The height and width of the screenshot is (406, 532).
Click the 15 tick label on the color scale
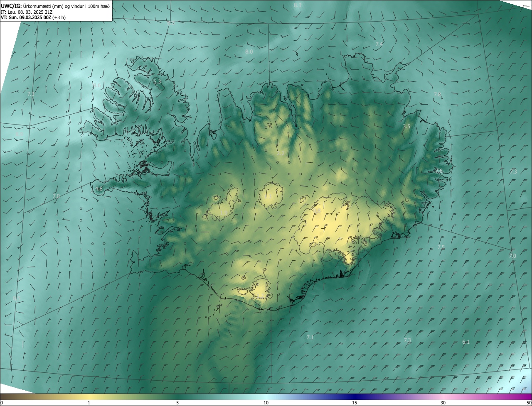coord(355,403)
